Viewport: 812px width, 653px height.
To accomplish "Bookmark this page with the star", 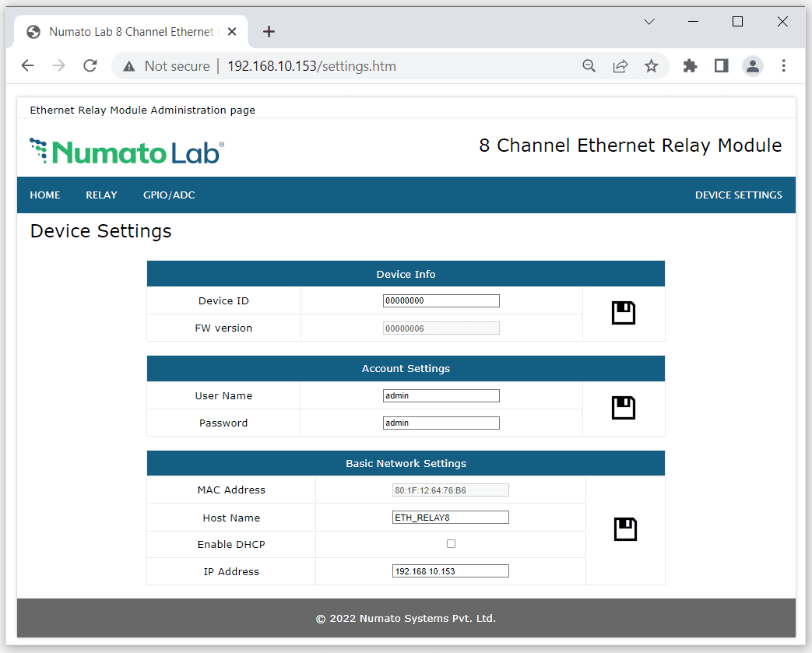I will tap(651, 66).
